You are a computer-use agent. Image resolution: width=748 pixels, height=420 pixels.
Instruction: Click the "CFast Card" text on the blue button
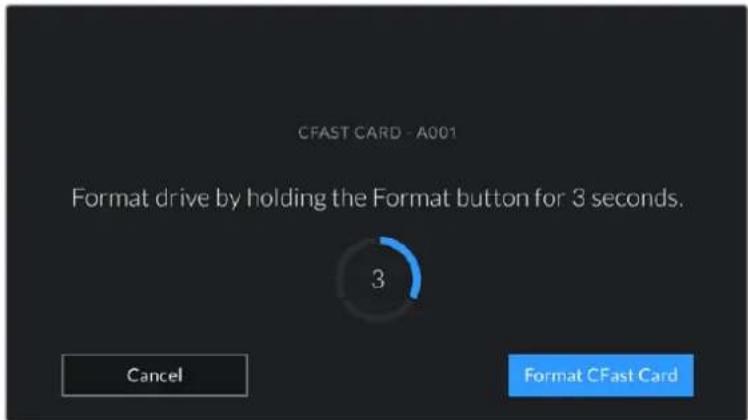point(632,375)
